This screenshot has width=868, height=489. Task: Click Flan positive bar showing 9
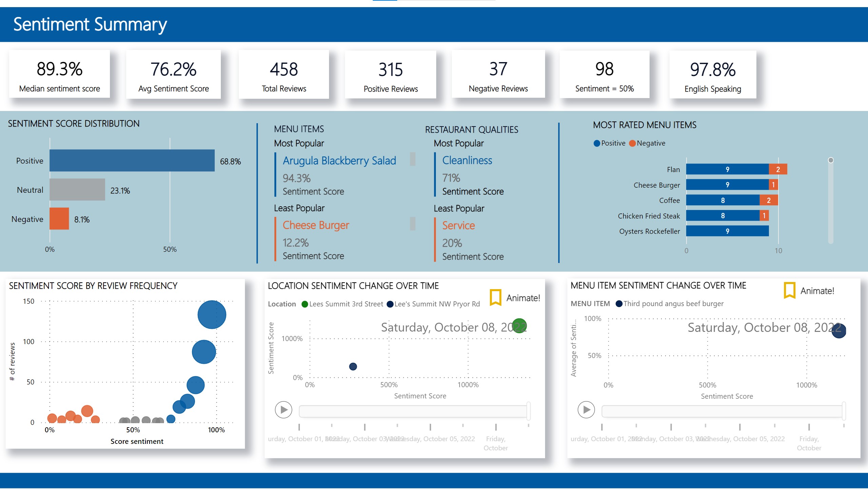click(x=727, y=169)
